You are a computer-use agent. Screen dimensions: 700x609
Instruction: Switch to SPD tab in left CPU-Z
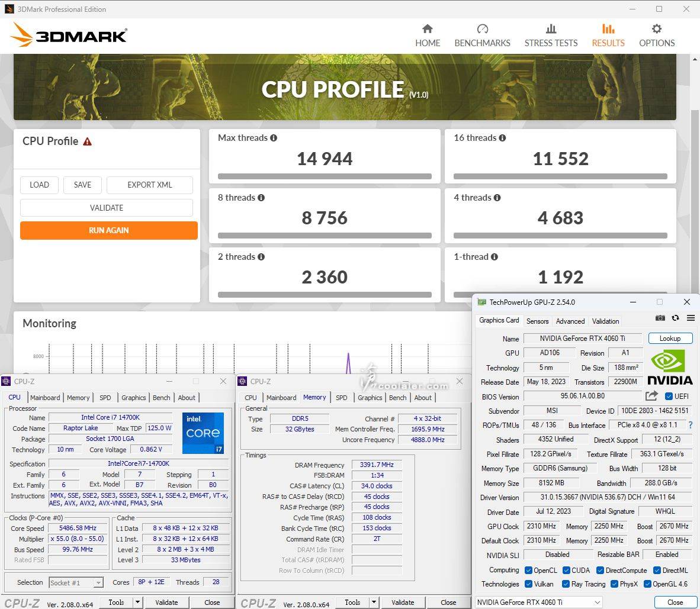point(105,398)
